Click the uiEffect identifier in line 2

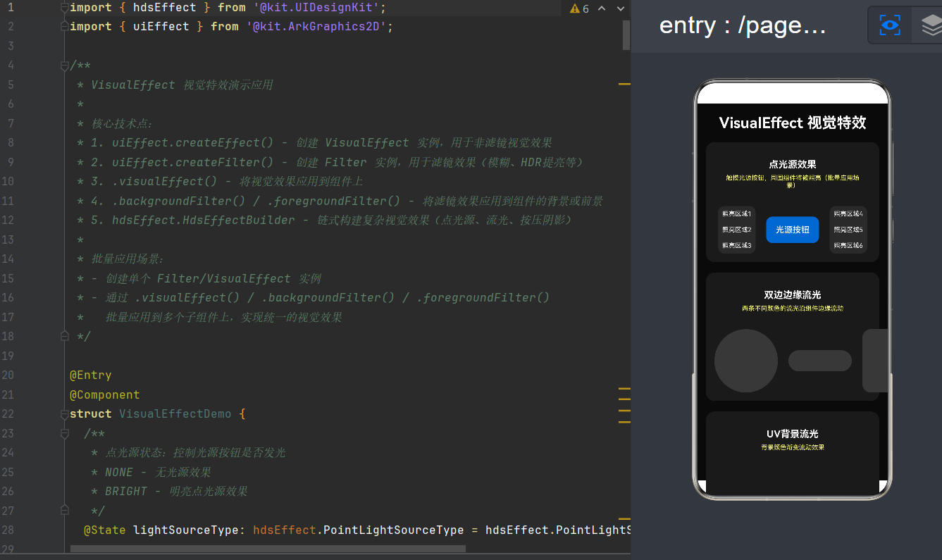(161, 27)
